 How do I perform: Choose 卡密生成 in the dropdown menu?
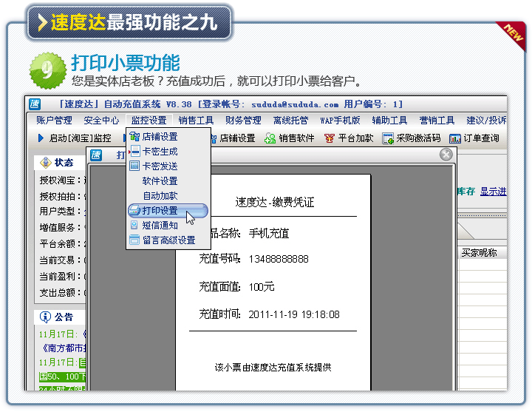(x=160, y=152)
